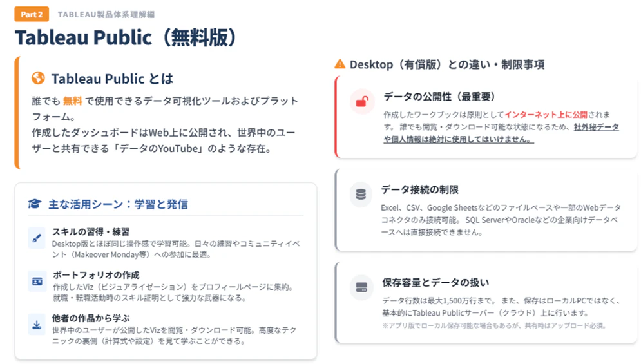The height and width of the screenshot is (364, 641).
Task: Click the graduation cap icon by 主な活用シーン
Action: 35,204
